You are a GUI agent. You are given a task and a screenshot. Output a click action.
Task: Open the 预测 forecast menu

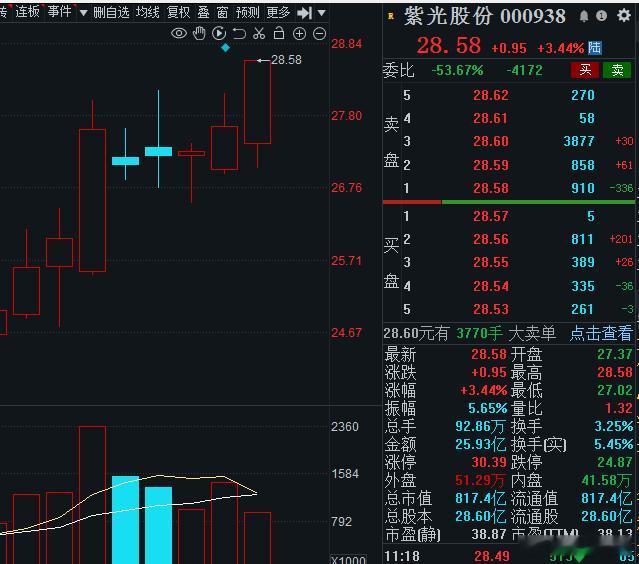tap(247, 13)
